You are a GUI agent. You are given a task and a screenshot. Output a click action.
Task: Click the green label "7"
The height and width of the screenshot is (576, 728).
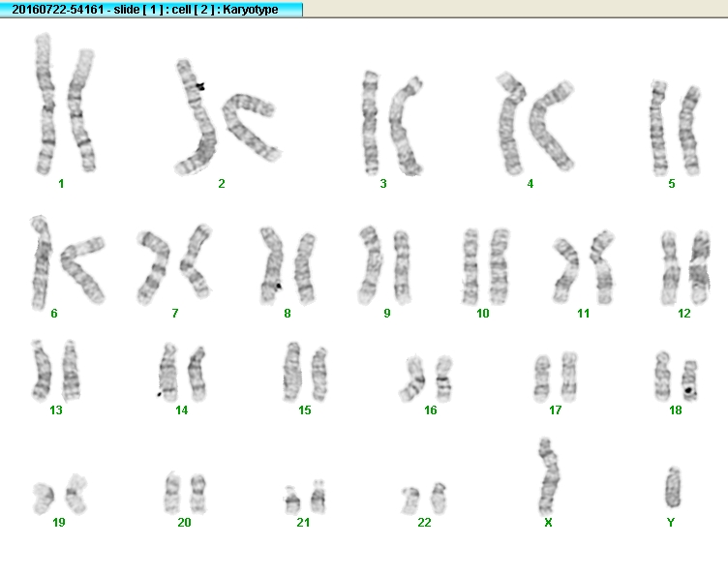tap(174, 314)
